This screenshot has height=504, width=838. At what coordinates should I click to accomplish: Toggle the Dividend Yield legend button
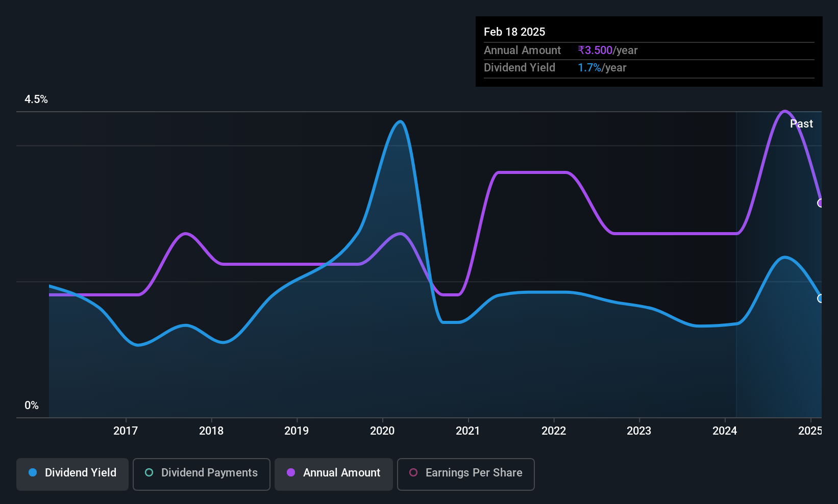tap(72, 474)
